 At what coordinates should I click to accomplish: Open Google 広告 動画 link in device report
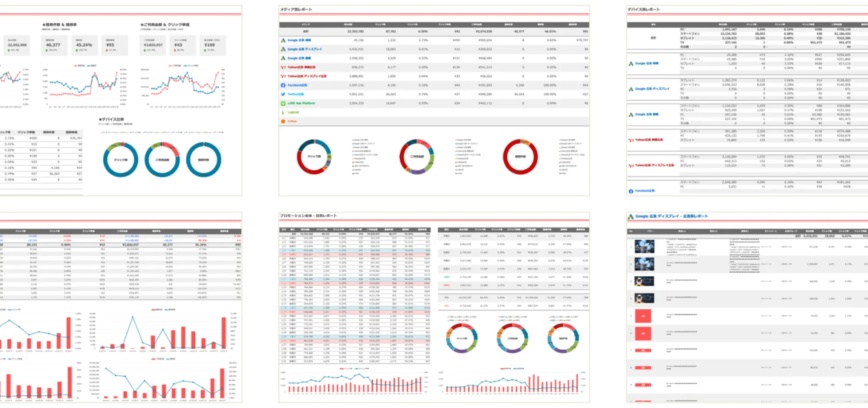coord(647,114)
